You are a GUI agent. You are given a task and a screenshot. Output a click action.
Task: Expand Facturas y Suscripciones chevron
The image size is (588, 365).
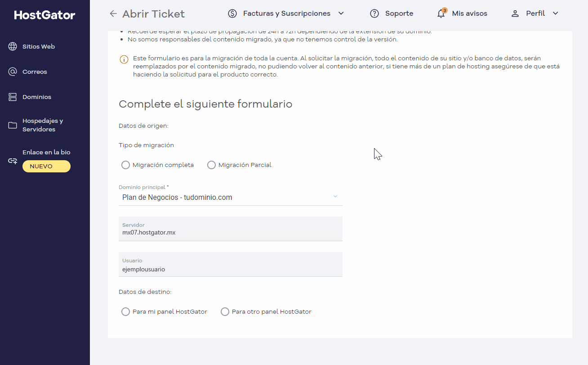[341, 14]
